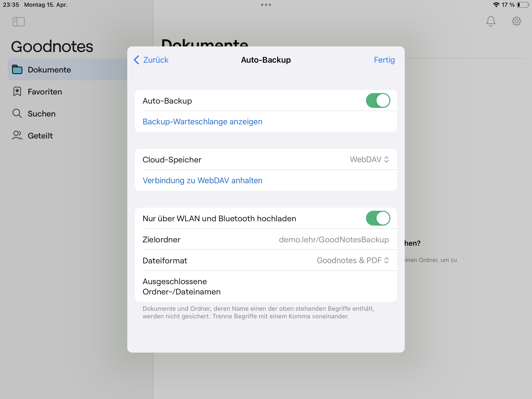Screen dimensions: 532x399
Task: Tap the three-dot multitasking indicator
Action: 266,5
